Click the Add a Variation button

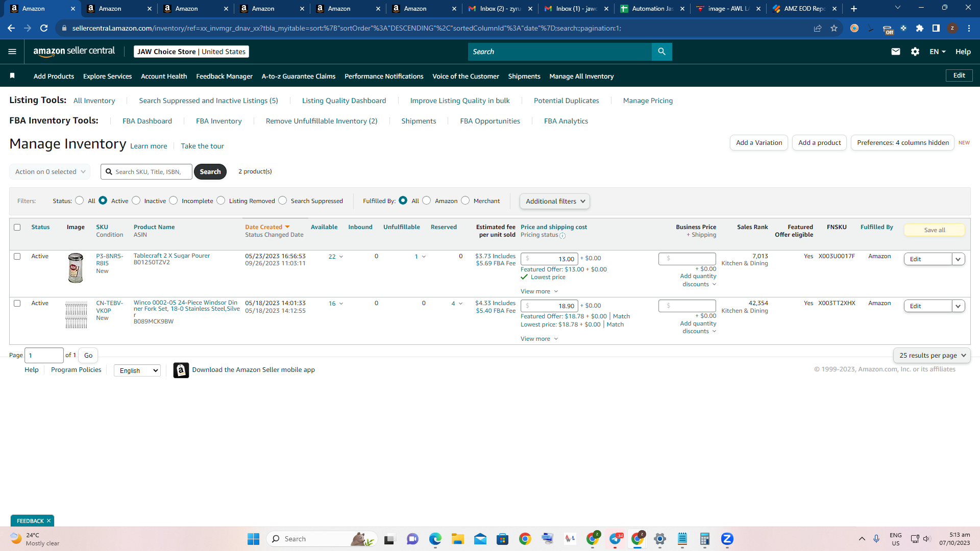[759, 142]
